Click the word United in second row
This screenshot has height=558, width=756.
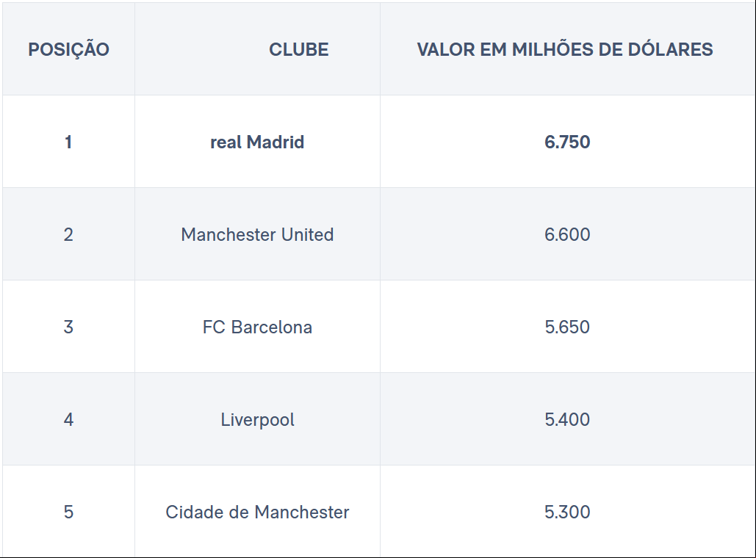[308, 234]
